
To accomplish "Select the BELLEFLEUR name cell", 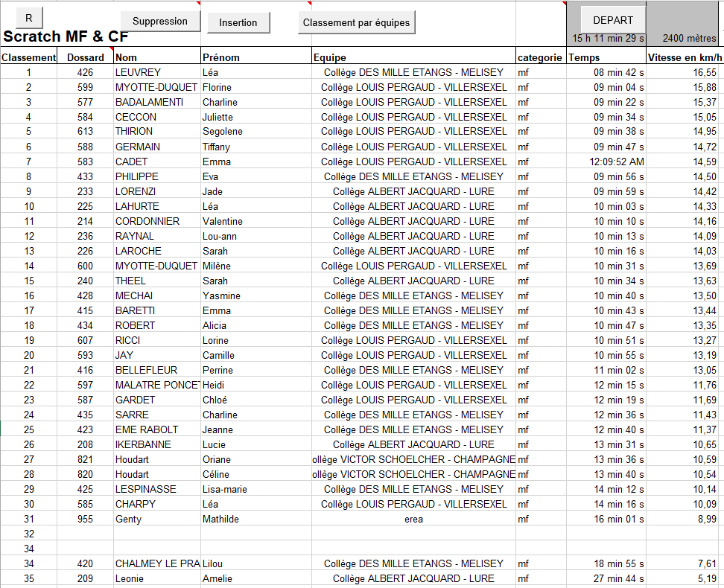I will (x=157, y=370).
